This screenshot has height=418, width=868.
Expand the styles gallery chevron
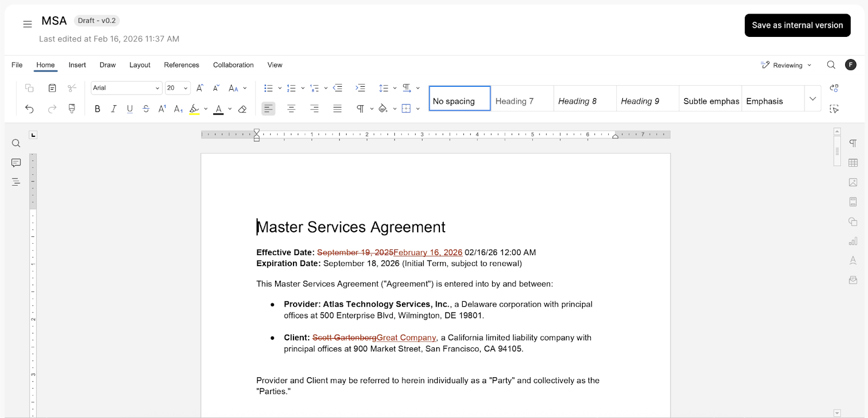pyautogui.click(x=813, y=99)
